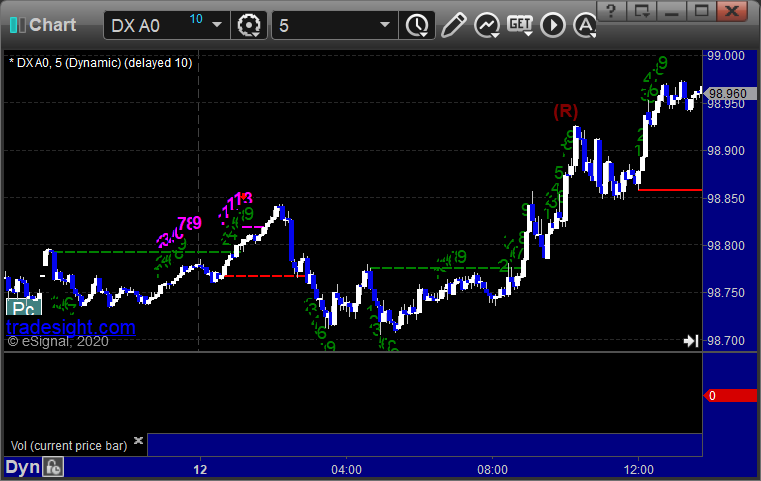
Task: Click the 12:00 time axis label
Action: pos(638,470)
